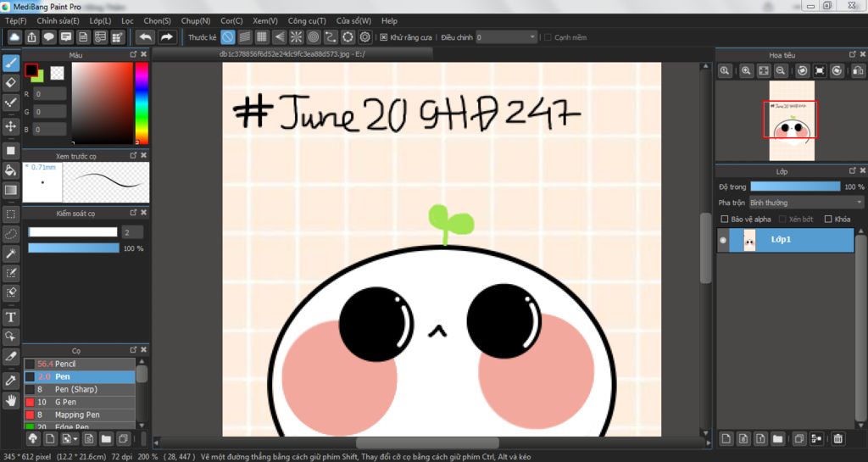Click the Undo arrow
Screen dimensions: 868x462
146,37
